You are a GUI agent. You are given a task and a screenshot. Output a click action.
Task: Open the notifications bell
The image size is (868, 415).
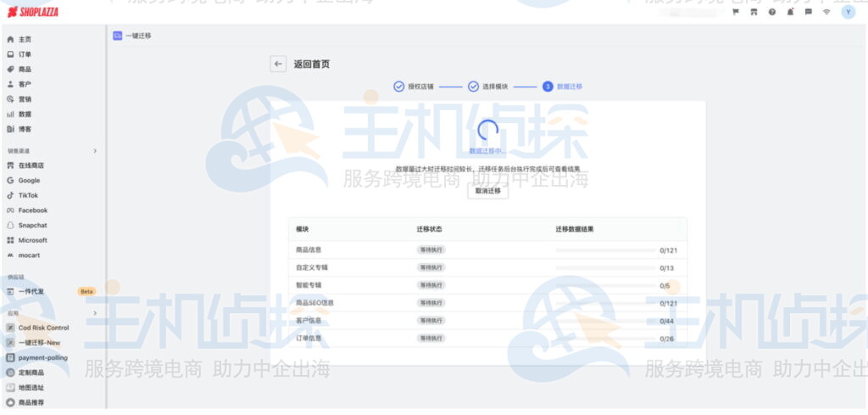[x=790, y=12]
